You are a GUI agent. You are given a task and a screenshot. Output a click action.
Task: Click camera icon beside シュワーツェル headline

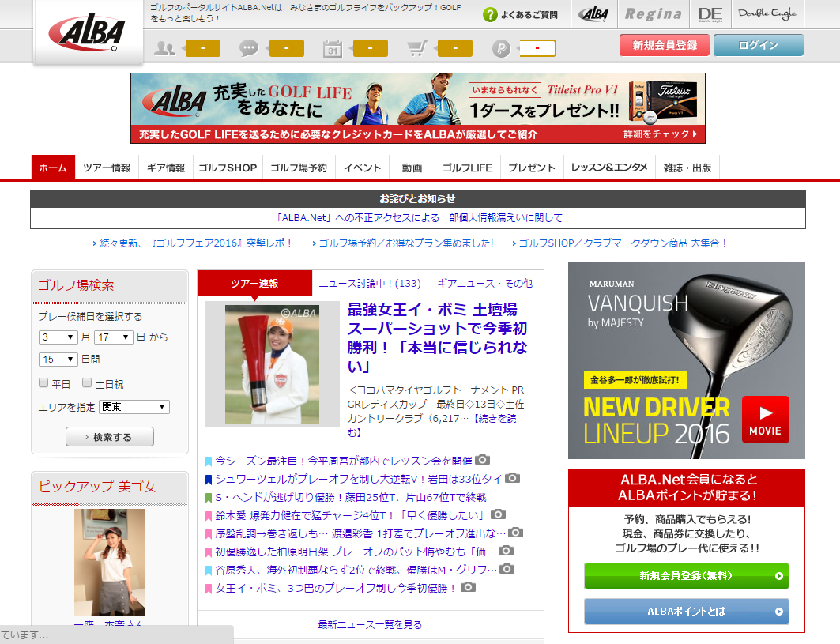tap(512, 478)
